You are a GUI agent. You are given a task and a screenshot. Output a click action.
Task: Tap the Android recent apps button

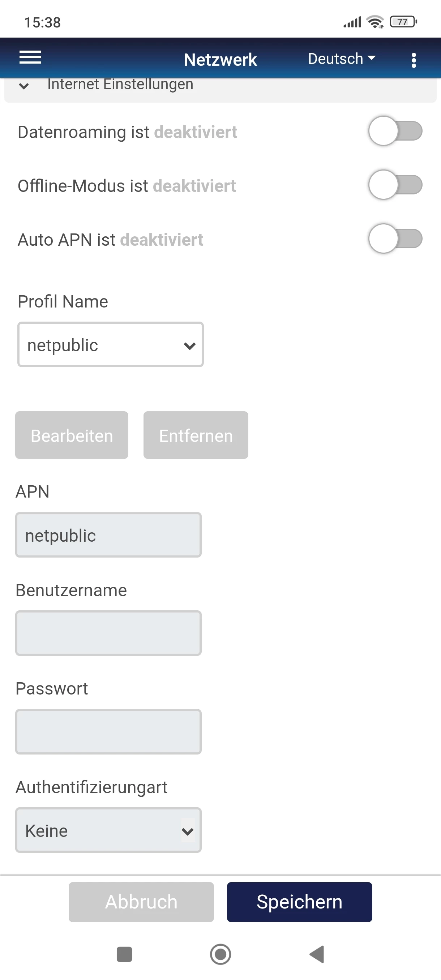[x=124, y=954]
